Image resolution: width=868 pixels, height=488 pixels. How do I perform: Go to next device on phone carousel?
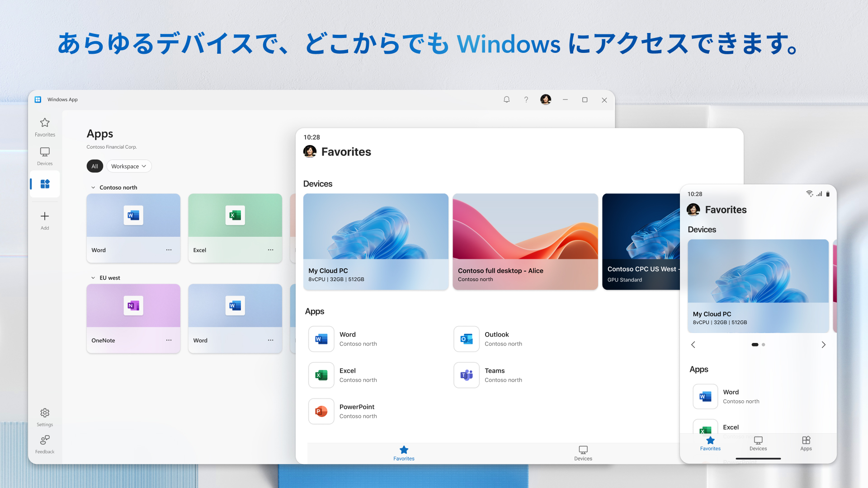tap(823, 345)
